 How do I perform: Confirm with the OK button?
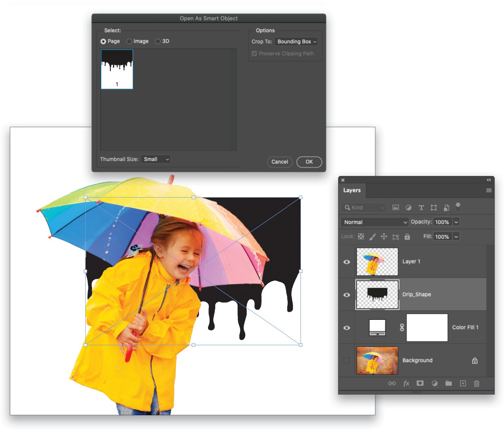(x=309, y=162)
